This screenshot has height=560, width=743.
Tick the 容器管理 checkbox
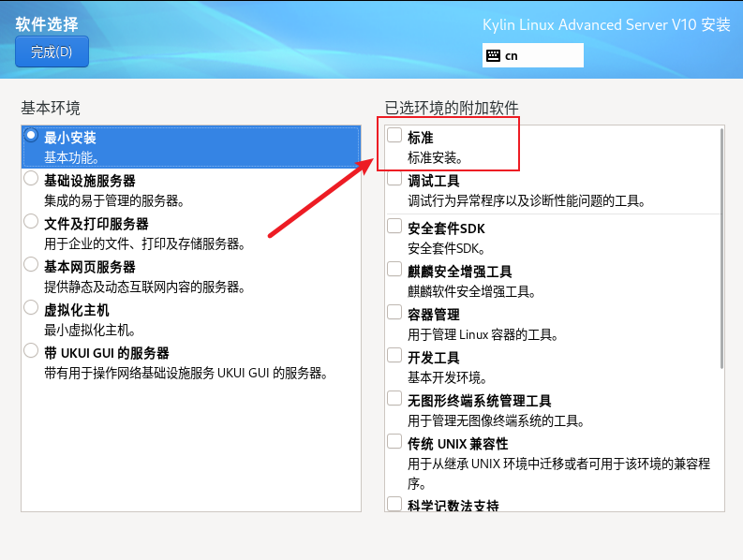click(394, 312)
